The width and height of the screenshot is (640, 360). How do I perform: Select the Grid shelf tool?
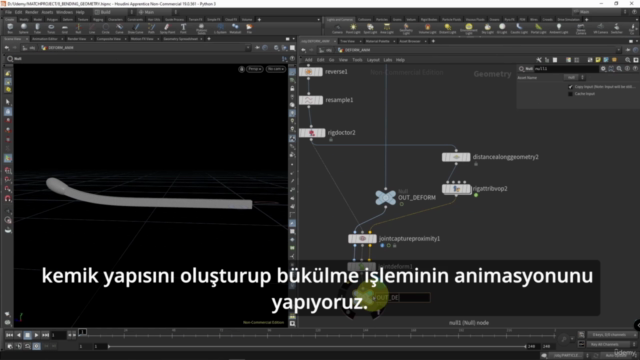pyautogui.click(x=64, y=28)
